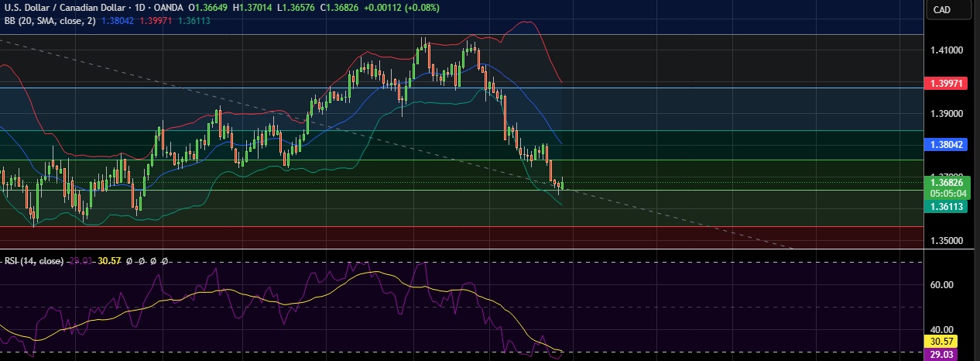Click the blue BB basis value 1.38042 in legend

point(118,21)
